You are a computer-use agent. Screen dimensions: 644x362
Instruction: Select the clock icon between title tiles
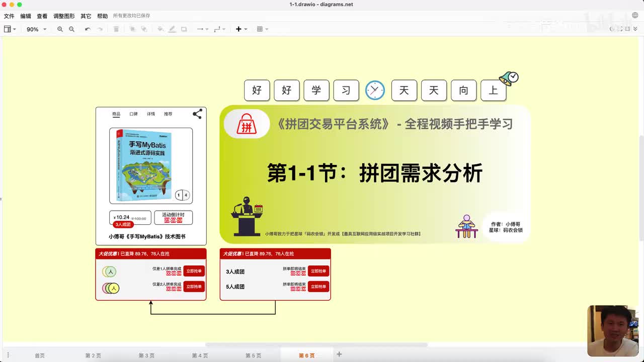(x=375, y=90)
